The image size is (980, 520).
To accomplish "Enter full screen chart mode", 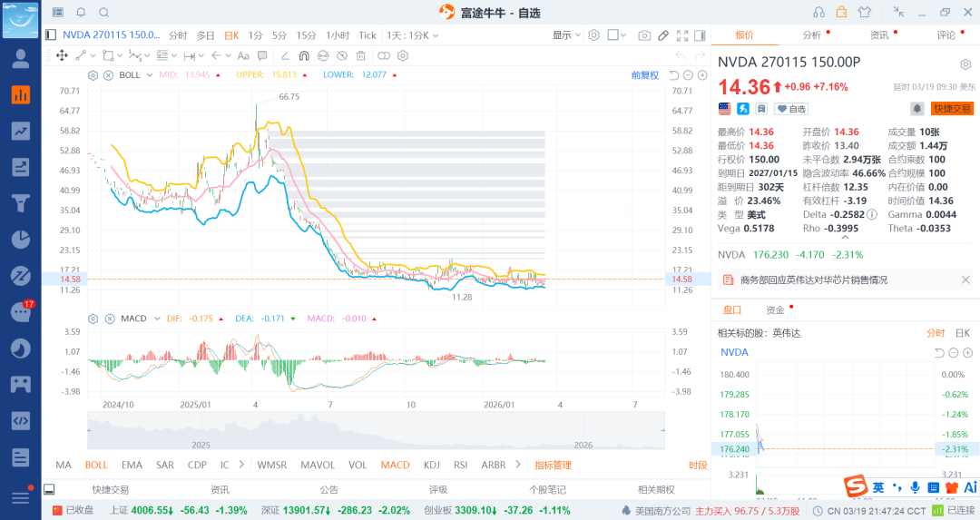I will tap(682, 35).
